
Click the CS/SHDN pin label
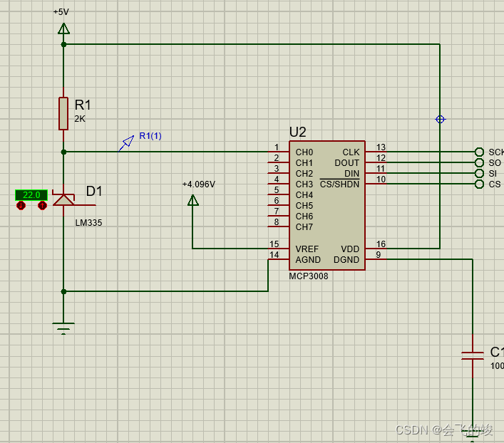(339, 184)
